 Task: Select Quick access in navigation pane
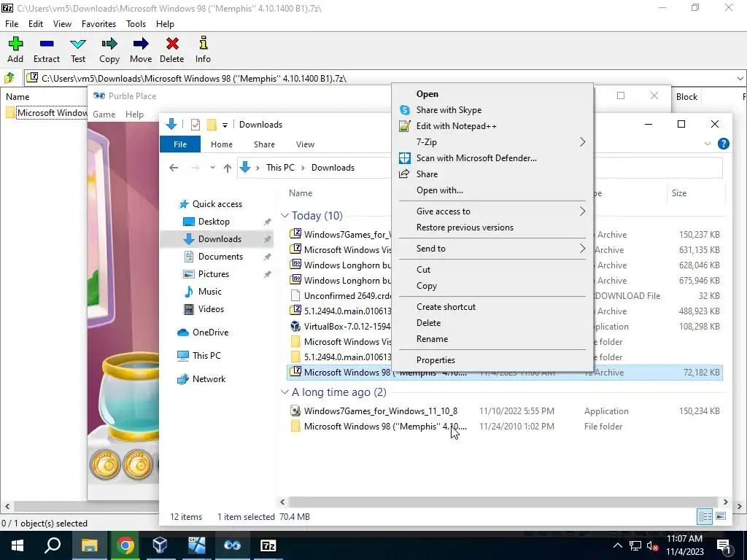217,204
